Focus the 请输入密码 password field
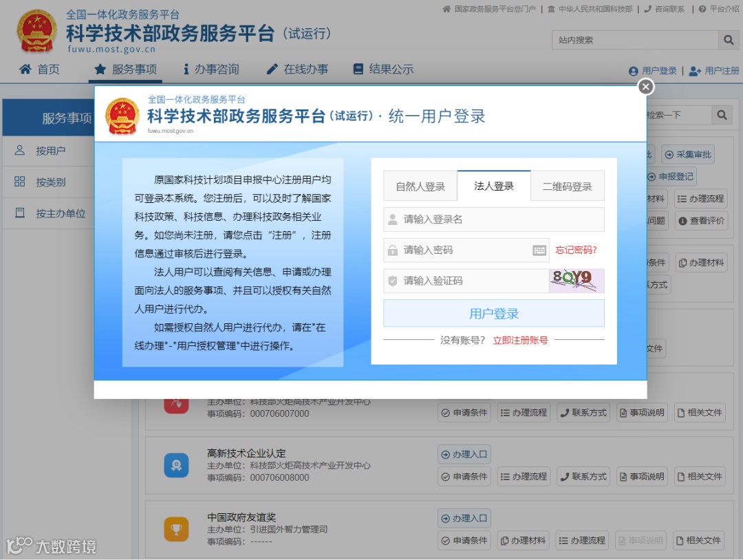Image resolution: width=743 pixels, height=560 pixels. 466,250
